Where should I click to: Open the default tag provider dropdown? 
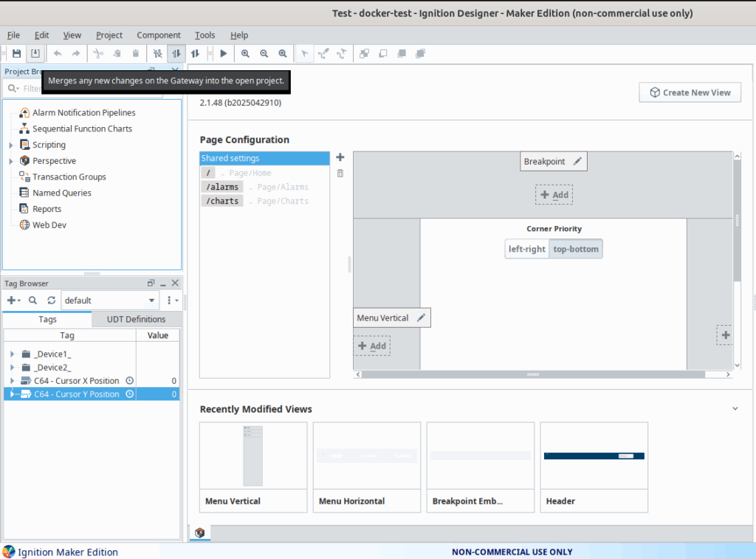pyautogui.click(x=151, y=301)
